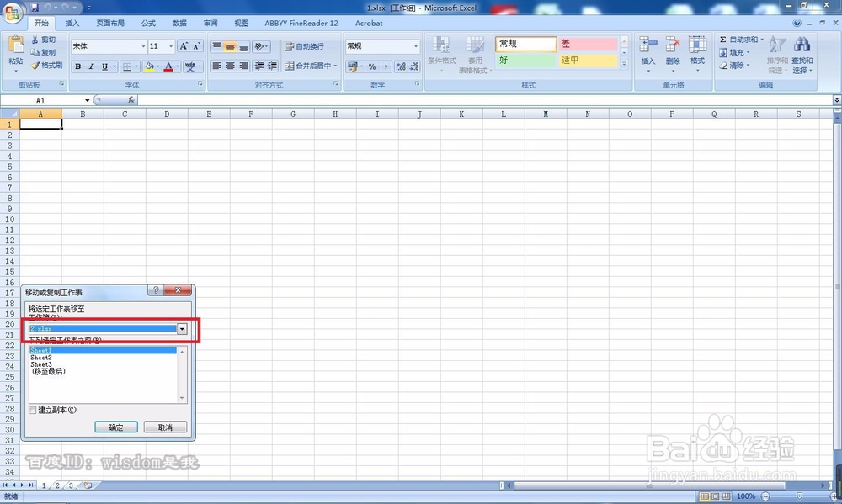This screenshot has height=504, width=842.
Task: Switch to the 插入 (Insert) tab
Action: tap(72, 23)
